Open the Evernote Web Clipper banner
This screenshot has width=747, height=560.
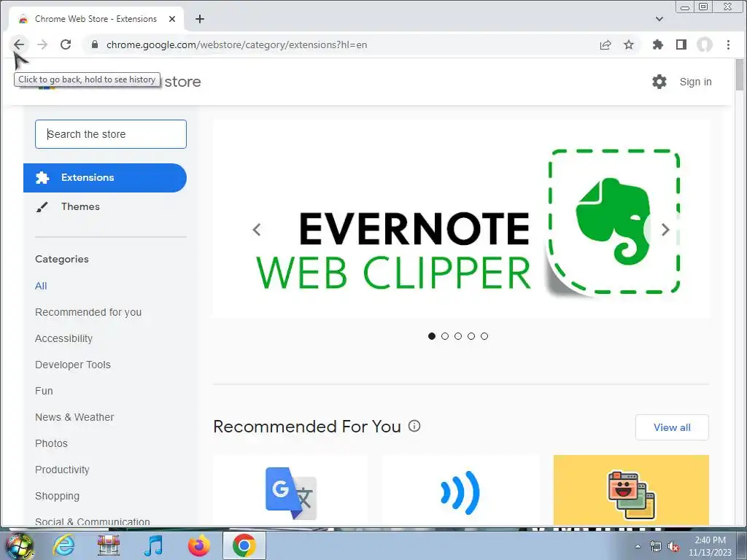(x=461, y=219)
